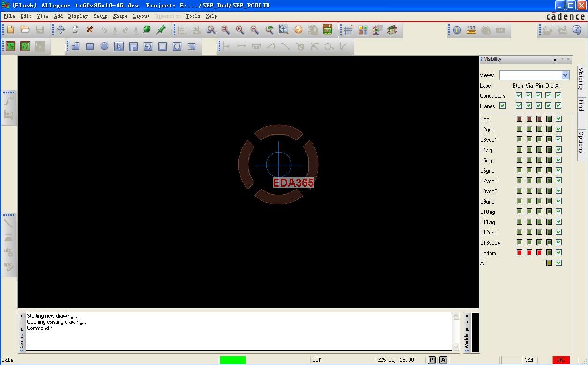Viewport: 588px width, 365px height.
Task: Switch to the Find tab
Action: 581,106
